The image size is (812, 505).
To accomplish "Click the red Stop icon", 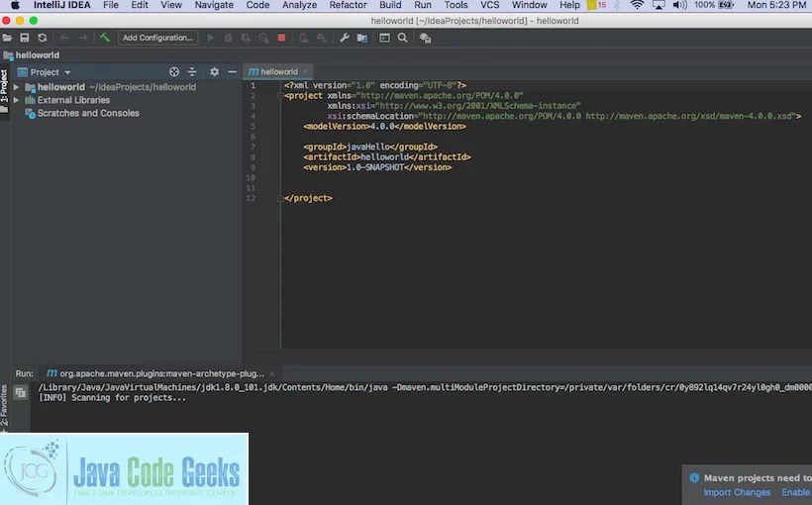I will click(x=281, y=38).
